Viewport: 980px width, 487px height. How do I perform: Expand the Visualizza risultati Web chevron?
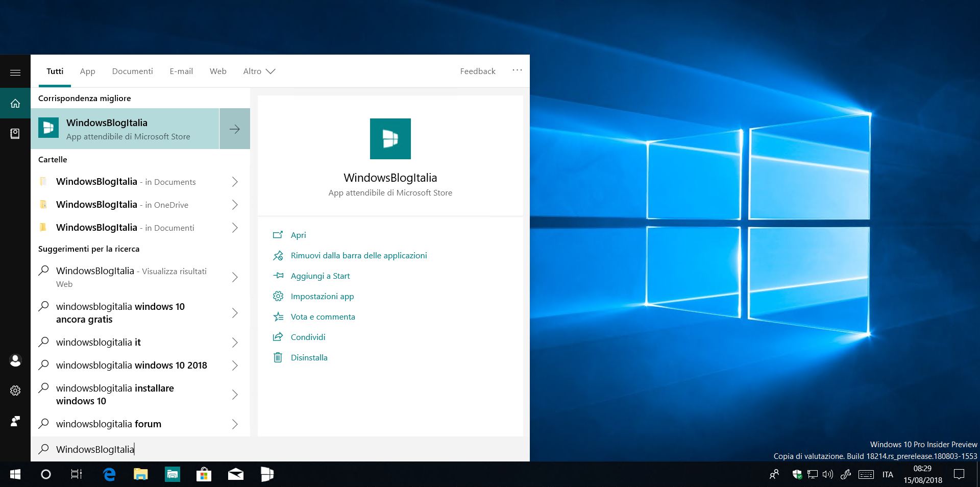tap(235, 277)
